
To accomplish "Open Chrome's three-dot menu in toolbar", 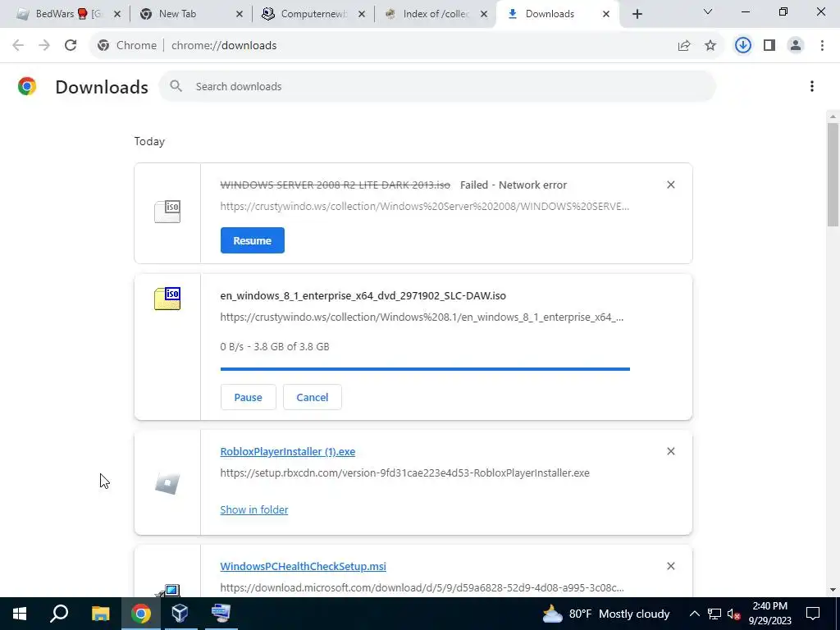I will [x=822, y=46].
